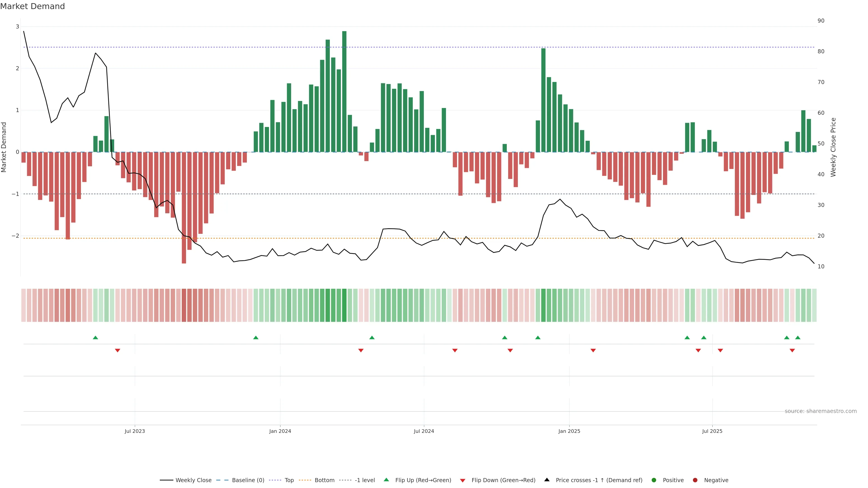Viewport: 868px width, 488px height.
Task: Click the Weekly Close legend entry
Action: (193, 480)
